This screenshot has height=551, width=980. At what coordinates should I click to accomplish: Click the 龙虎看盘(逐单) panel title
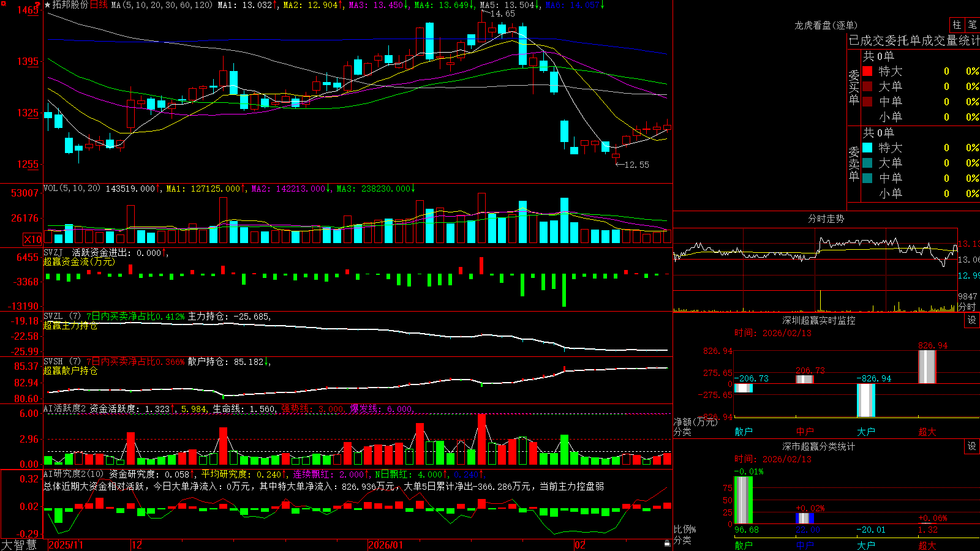pos(826,25)
